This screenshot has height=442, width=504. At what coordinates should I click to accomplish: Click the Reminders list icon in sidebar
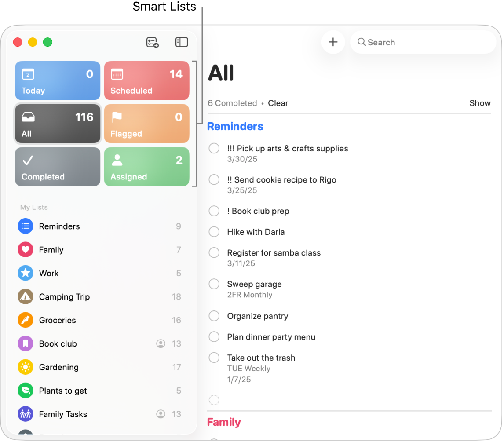coord(25,226)
